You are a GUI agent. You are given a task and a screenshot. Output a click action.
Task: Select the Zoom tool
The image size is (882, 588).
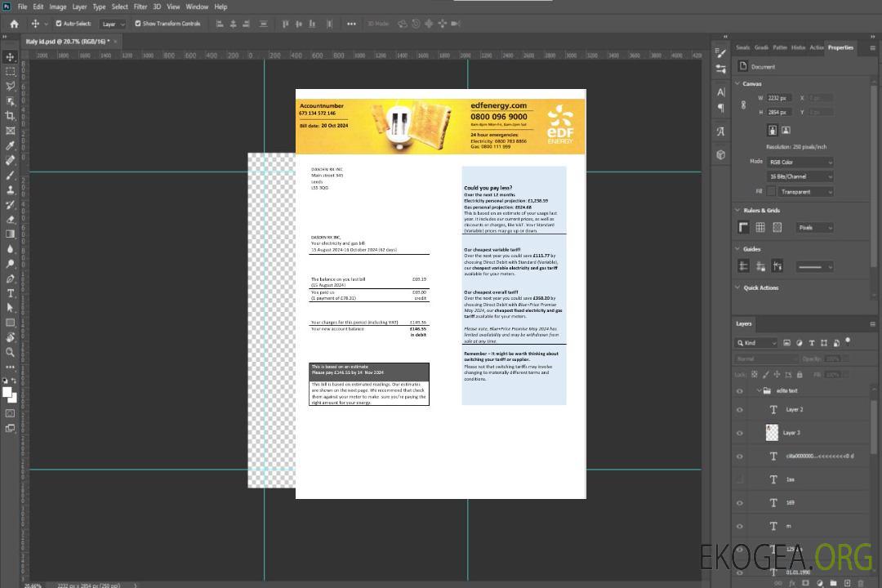point(10,353)
